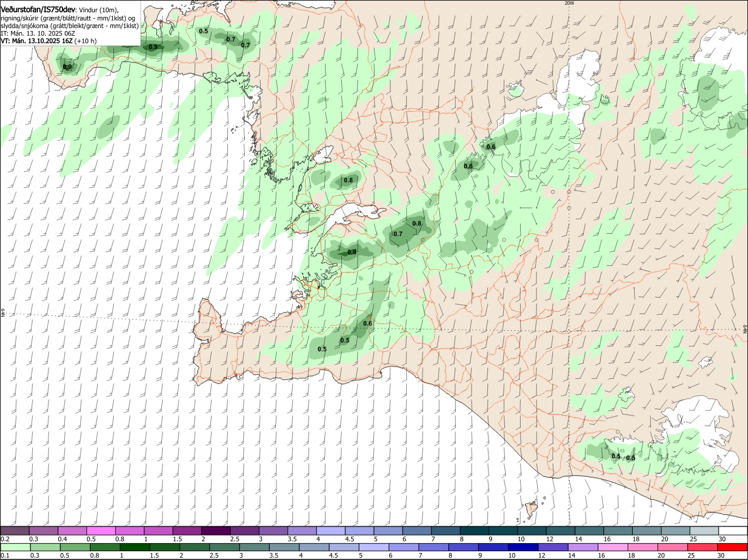This screenshot has width=748, height=560.
Task: Click the pink 16 swatch in the lower legend row
Action: pyautogui.click(x=614, y=547)
